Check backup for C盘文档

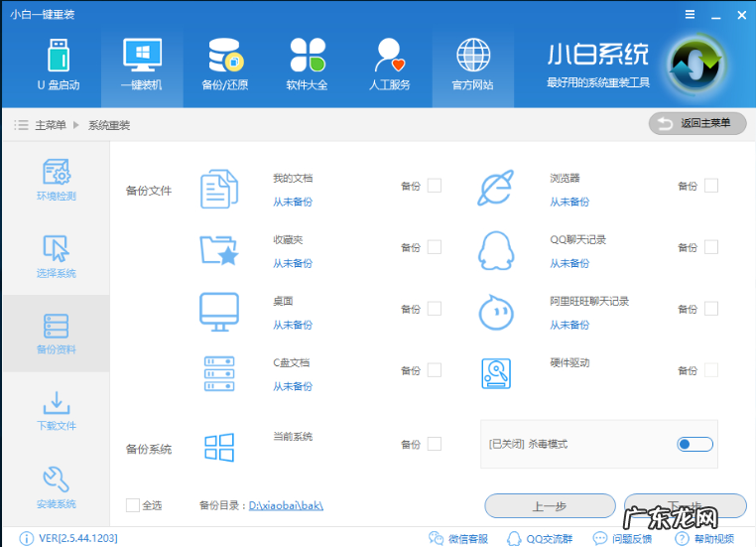click(x=435, y=370)
